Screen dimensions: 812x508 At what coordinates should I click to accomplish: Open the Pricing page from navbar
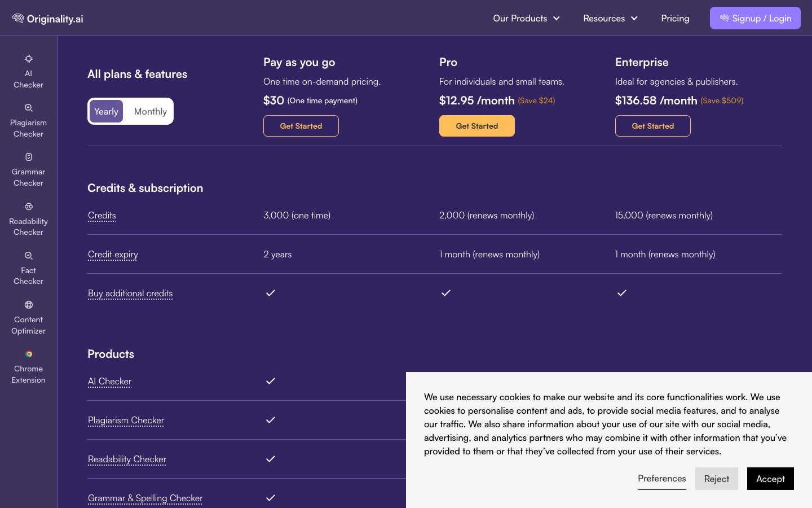(x=675, y=19)
